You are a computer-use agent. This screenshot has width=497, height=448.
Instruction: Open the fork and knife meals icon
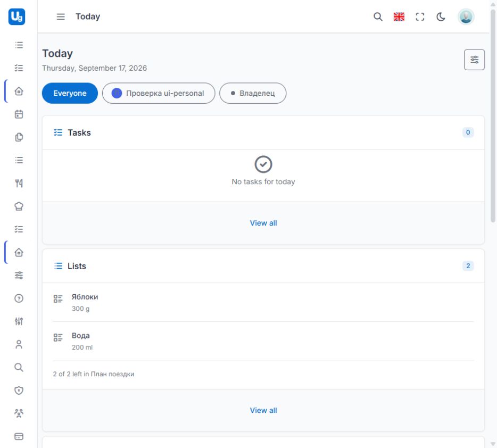click(19, 183)
